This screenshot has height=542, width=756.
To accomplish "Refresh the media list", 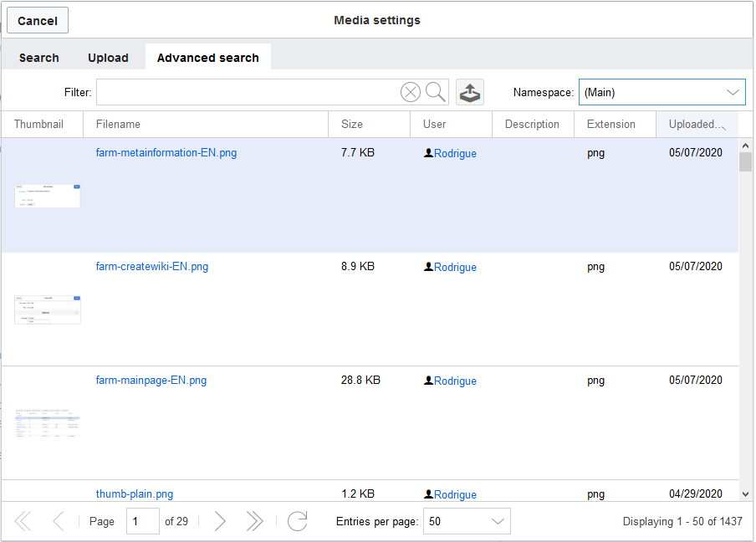I will tap(298, 521).
